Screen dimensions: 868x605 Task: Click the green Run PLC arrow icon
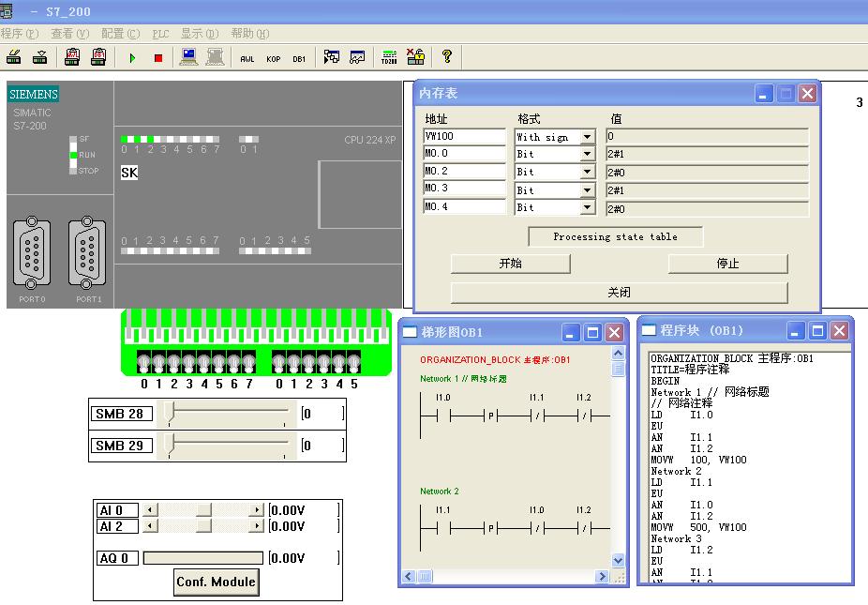coord(132,58)
